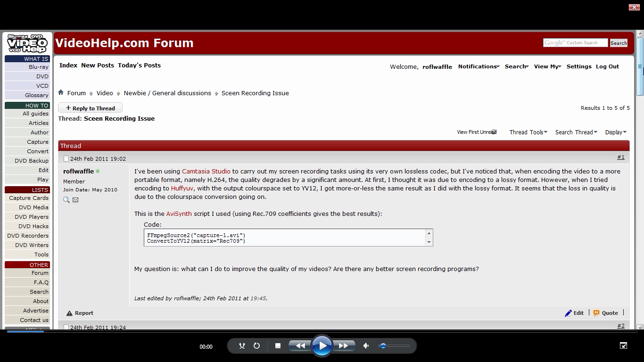Viewport: 644px width, 362px height.
Task: Open F.A.Q in sidebar
Action: pyautogui.click(x=27, y=282)
